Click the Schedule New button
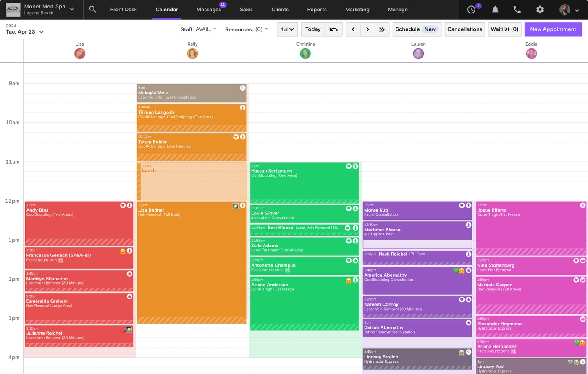The width and height of the screenshot is (588, 374). 417,29
